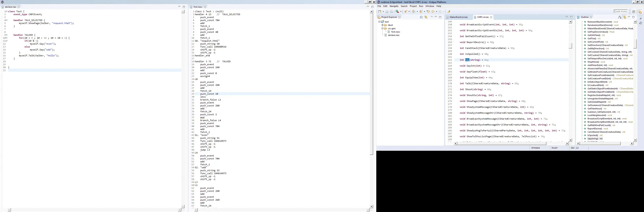Select Test.nasc in Project Explorer
Screen dimensions: 644x212
[x=395, y=32]
